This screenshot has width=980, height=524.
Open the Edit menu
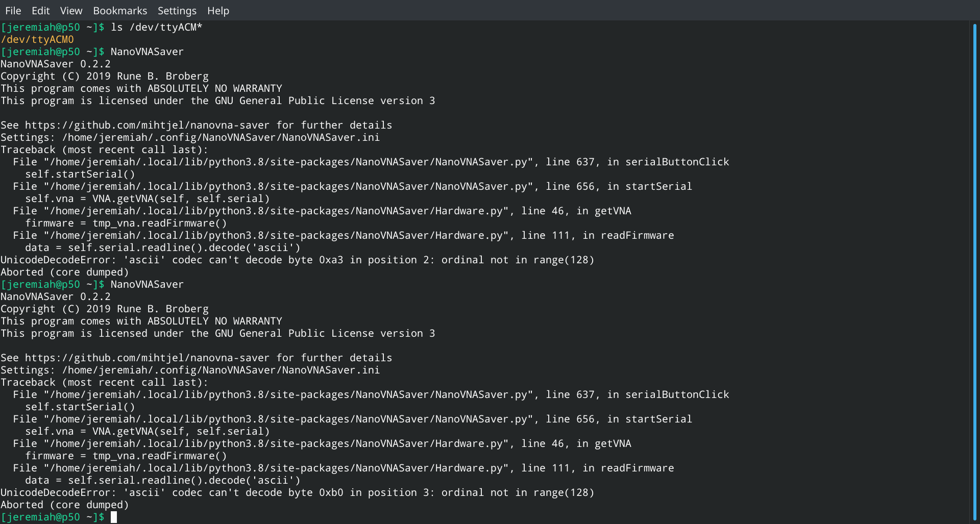click(40, 10)
